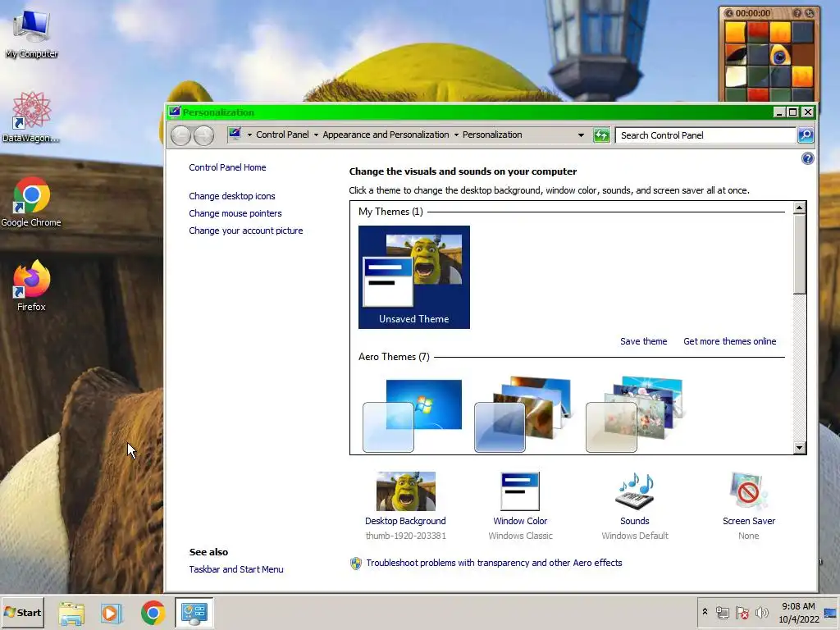The image size is (840, 630).
Task: Click Save theme link
Action: (x=643, y=341)
